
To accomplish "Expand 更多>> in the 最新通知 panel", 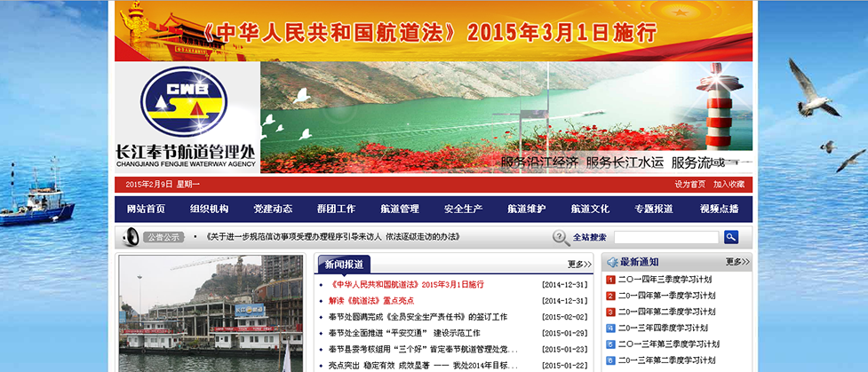I will coord(737,262).
